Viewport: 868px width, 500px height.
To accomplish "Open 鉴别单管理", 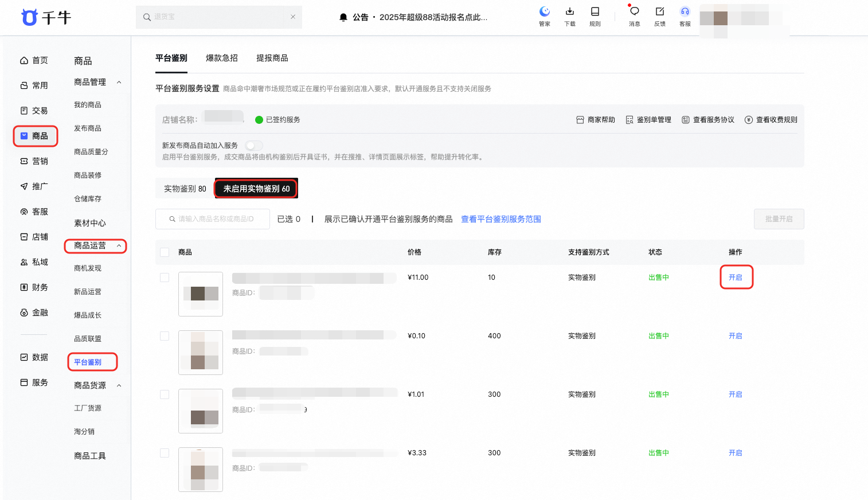I will 648,120.
